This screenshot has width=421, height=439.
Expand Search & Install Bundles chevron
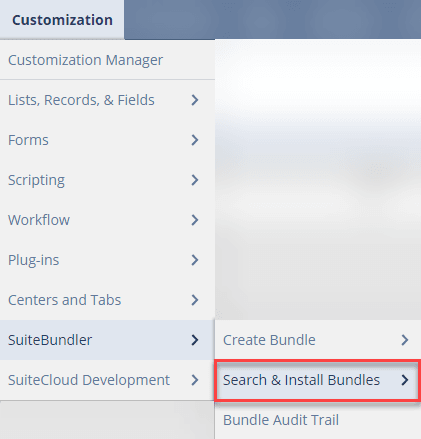(405, 380)
